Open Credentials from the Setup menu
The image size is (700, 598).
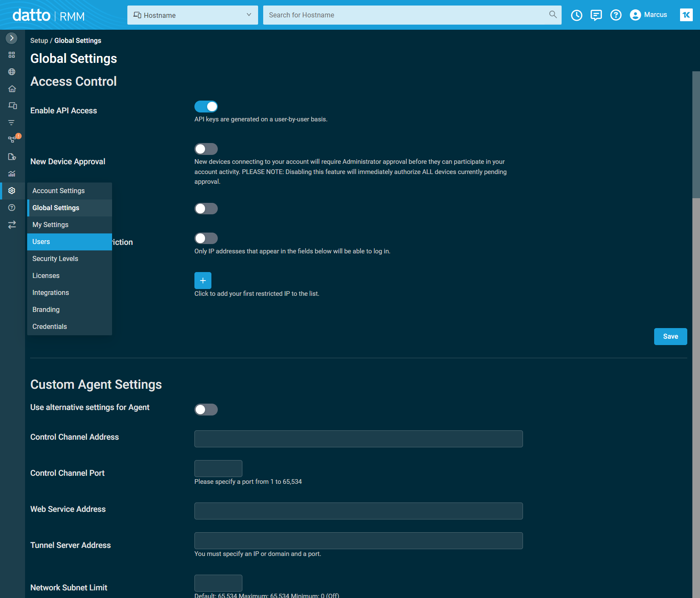pos(70,327)
